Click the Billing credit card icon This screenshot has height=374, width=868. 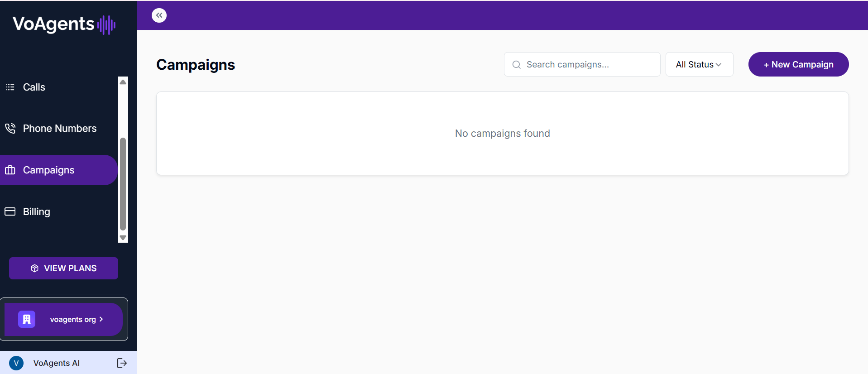coord(10,211)
